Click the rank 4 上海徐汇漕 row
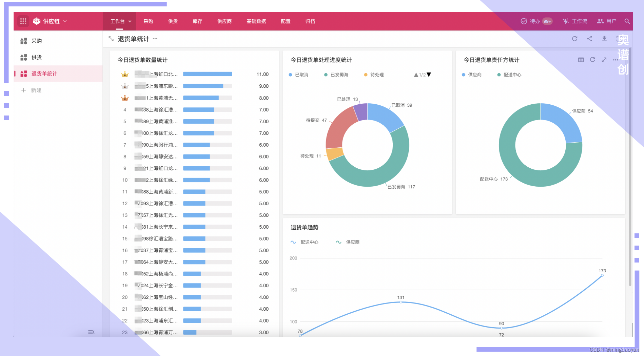Viewport: 644px width, 356px height. (x=195, y=110)
